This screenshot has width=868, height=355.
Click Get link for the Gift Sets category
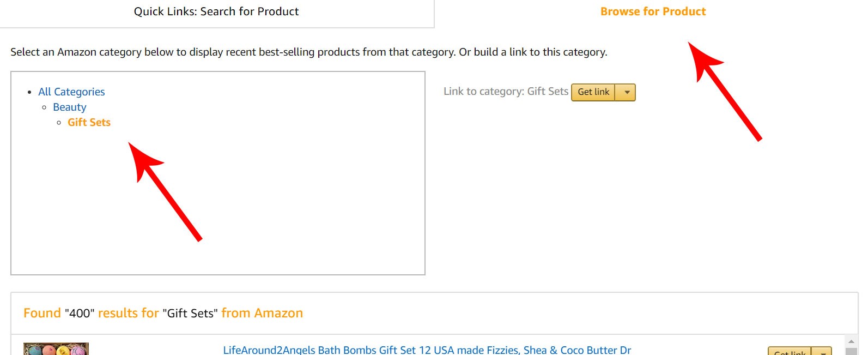pos(593,92)
